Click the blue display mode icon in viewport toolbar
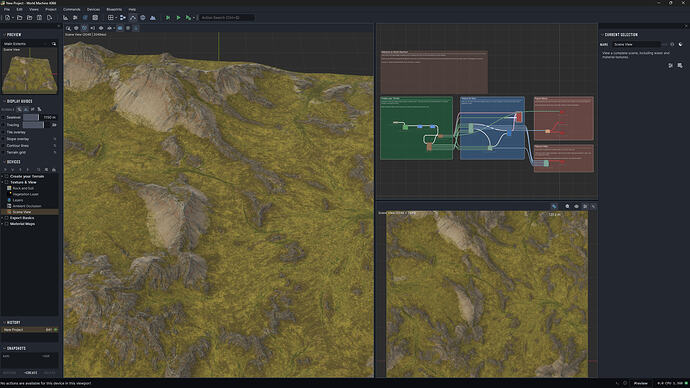Screen dimensions: 690x388 (x=120, y=28)
